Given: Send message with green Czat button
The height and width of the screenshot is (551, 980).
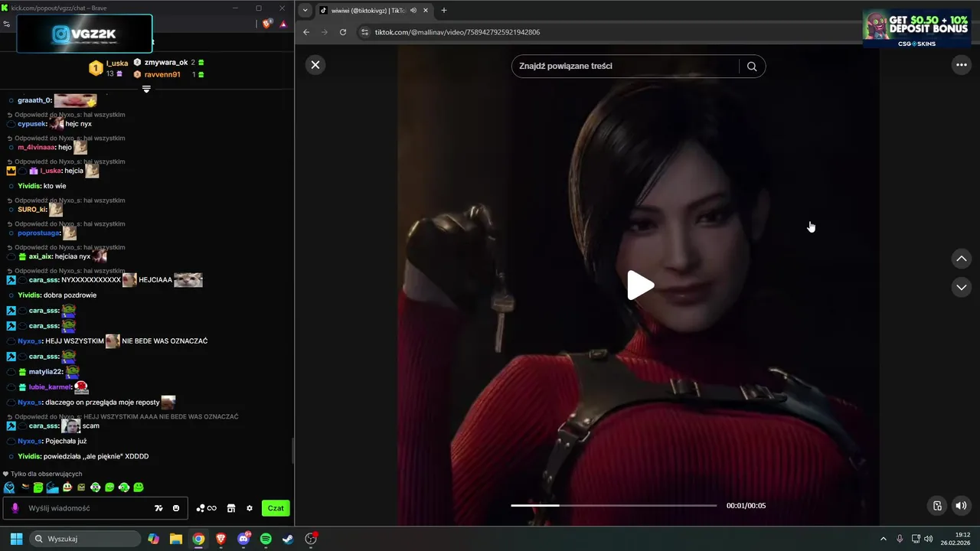Looking at the screenshot, I should [276, 508].
